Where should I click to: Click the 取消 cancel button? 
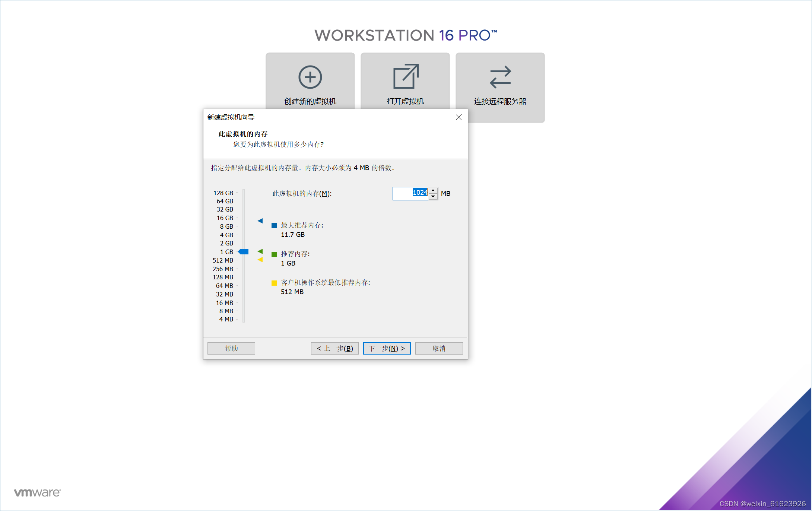[x=439, y=348]
